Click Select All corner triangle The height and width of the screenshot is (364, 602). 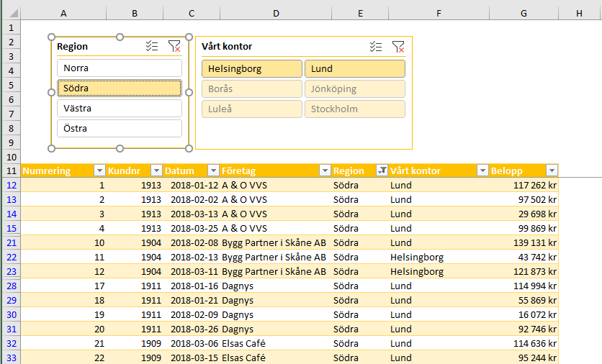(12, 13)
